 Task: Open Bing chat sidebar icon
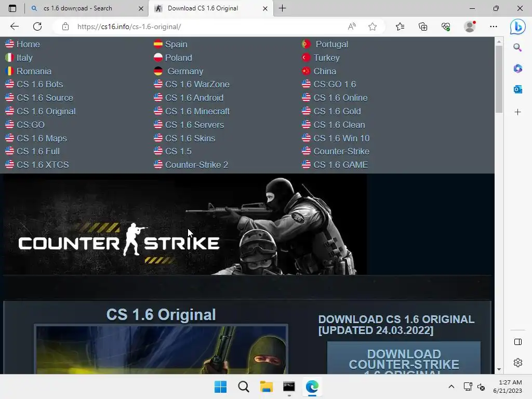pyautogui.click(x=518, y=26)
